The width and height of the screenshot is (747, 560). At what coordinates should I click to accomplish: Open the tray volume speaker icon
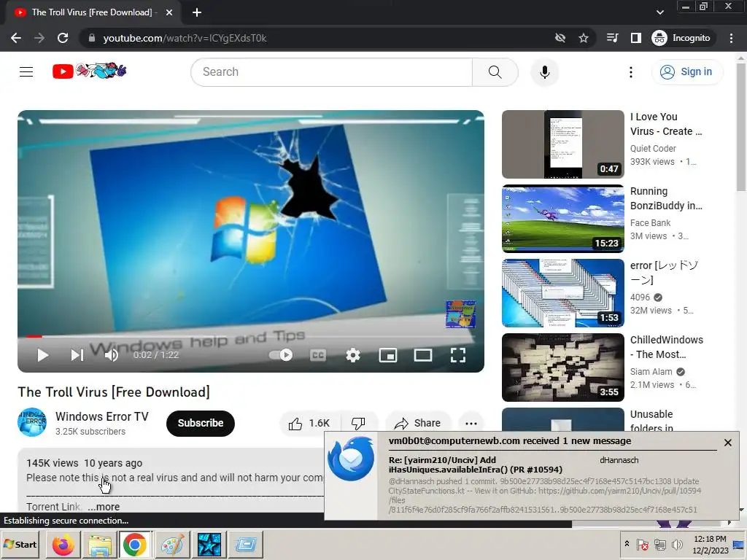(677, 544)
